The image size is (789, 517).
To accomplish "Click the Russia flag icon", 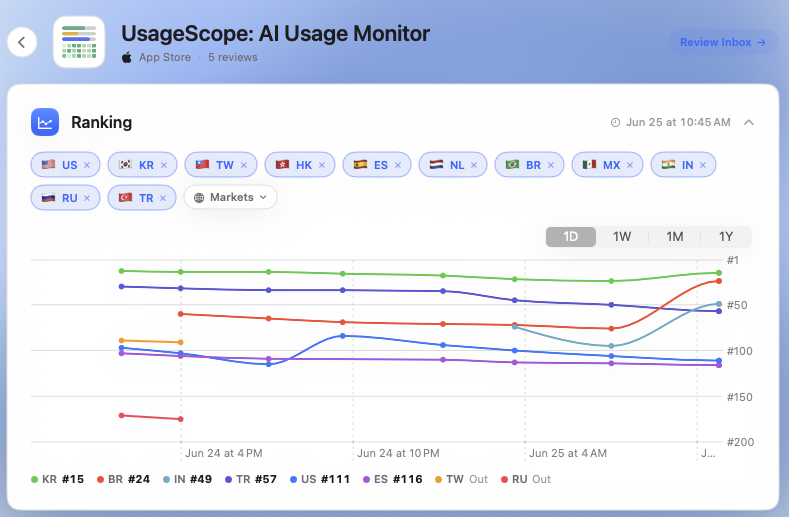I will 48,197.
